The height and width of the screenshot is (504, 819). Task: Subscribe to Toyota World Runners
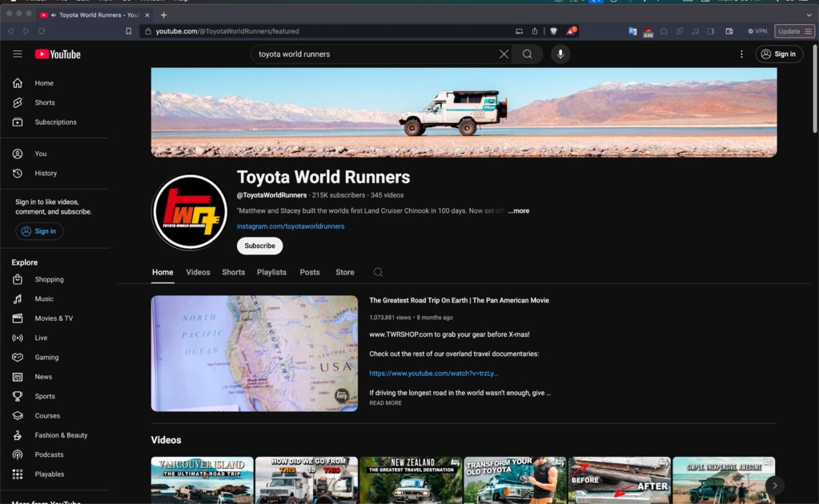click(x=259, y=246)
